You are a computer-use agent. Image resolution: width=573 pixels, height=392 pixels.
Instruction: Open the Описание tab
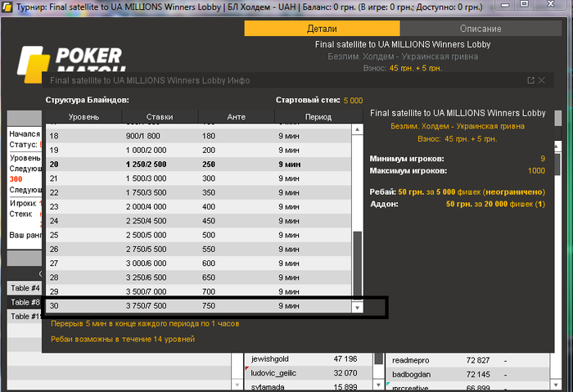481,29
